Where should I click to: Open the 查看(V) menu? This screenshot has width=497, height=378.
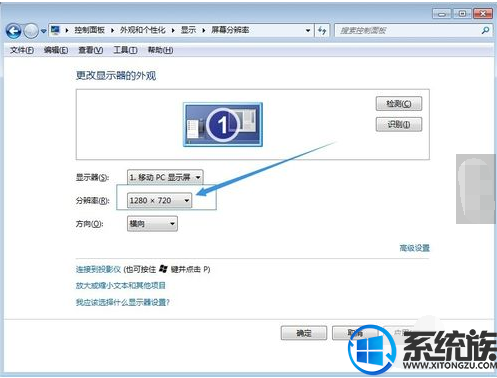(x=91, y=50)
